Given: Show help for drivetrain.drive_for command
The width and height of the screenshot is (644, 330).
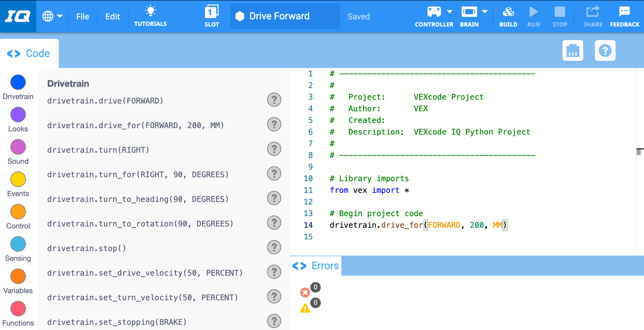Looking at the screenshot, I should click(x=274, y=124).
